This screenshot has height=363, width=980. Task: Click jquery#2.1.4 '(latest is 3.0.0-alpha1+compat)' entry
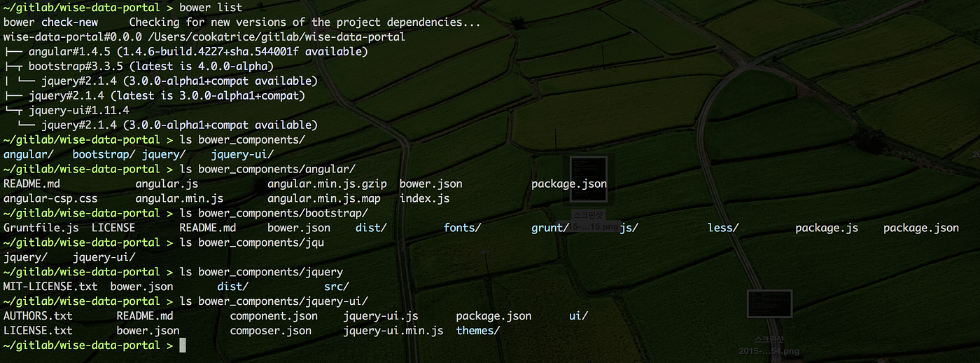point(167,96)
